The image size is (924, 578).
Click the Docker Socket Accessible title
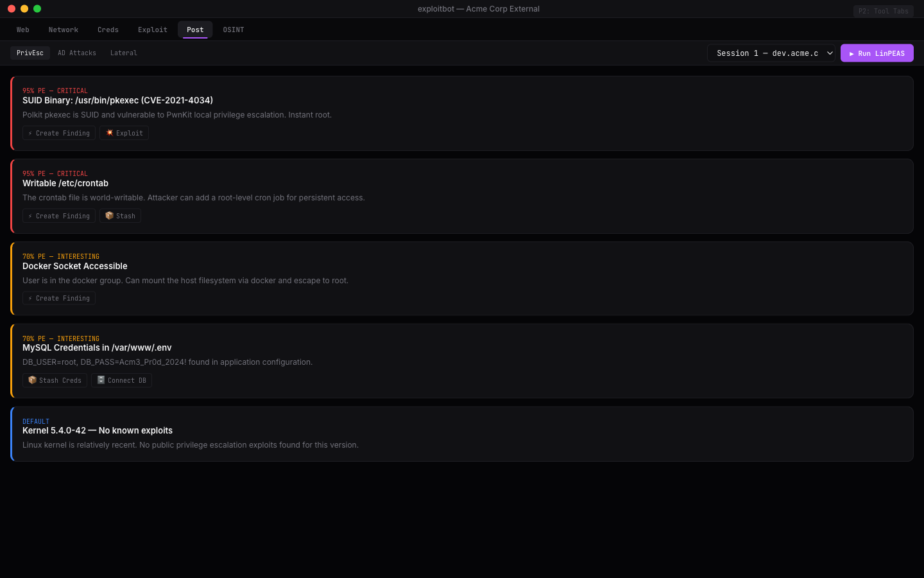[75, 266]
